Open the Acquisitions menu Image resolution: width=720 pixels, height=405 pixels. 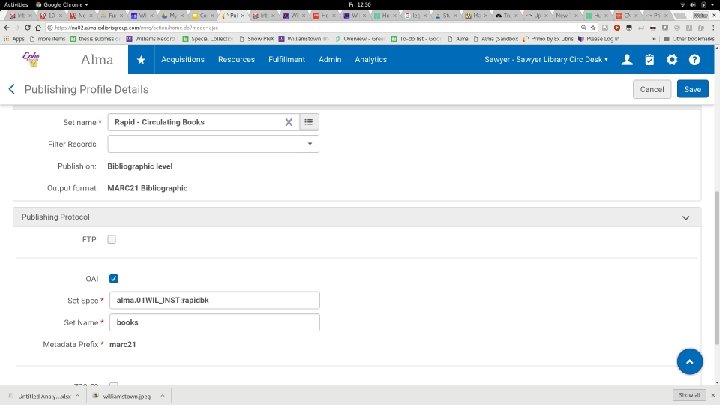click(183, 60)
